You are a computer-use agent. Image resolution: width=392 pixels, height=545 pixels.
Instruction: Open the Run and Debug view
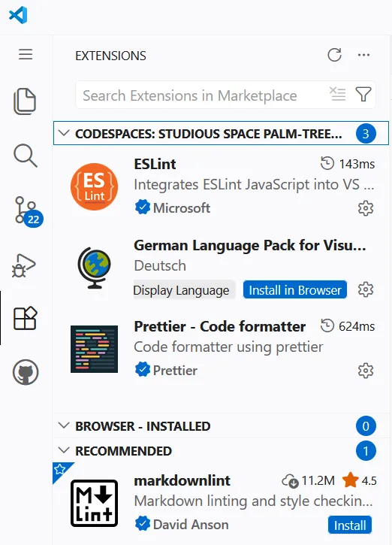[23, 266]
